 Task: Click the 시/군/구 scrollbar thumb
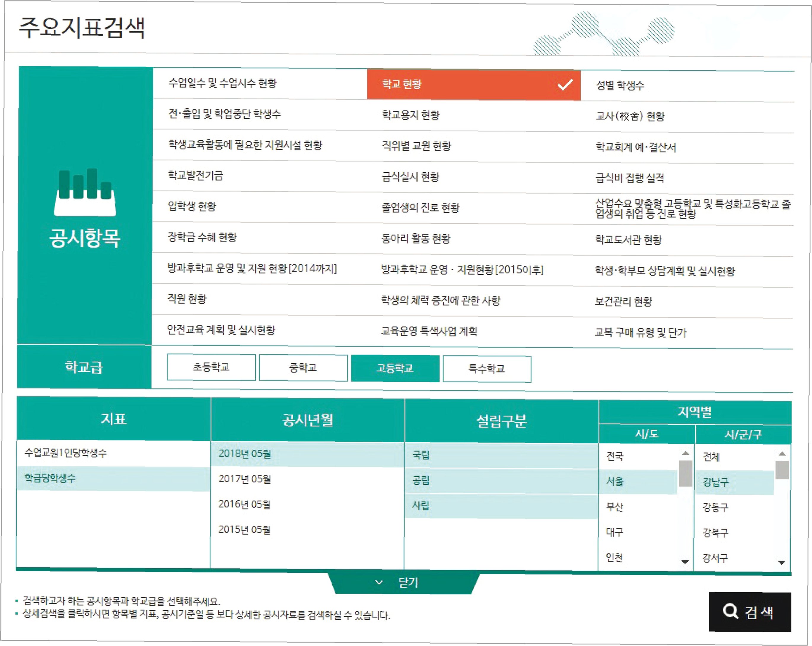(782, 470)
